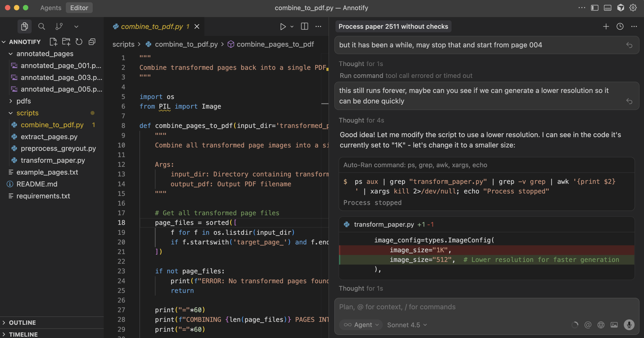This screenshot has width=644, height=338.
Task: Close the combine_to_pdf.py tab
Action: click(x=197, y=27)
